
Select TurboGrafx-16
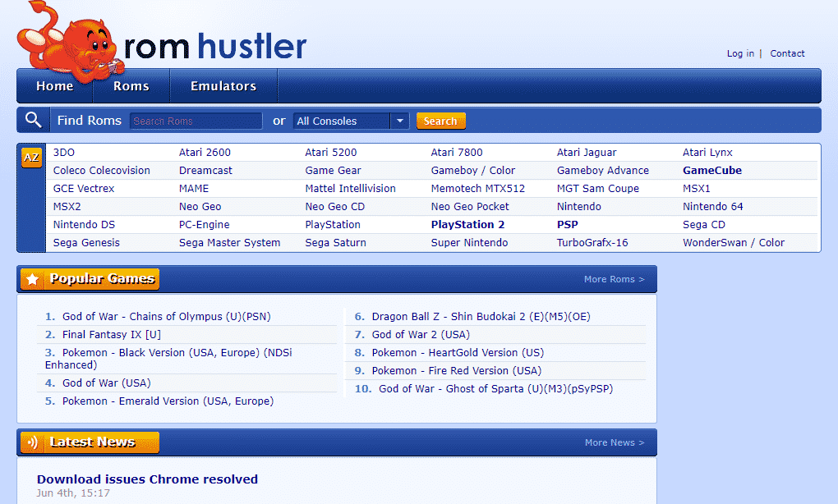(592, 243)
